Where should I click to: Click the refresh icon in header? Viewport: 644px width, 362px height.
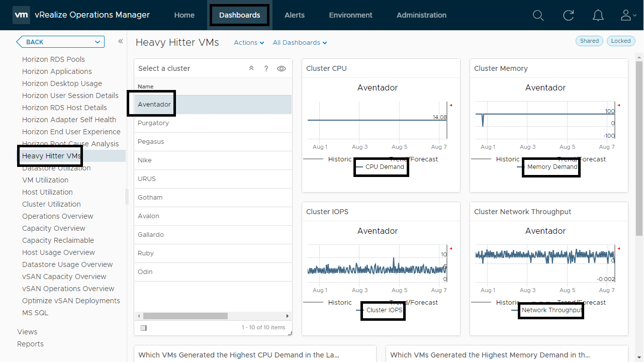pyautogui.click(x=568, y=16)
